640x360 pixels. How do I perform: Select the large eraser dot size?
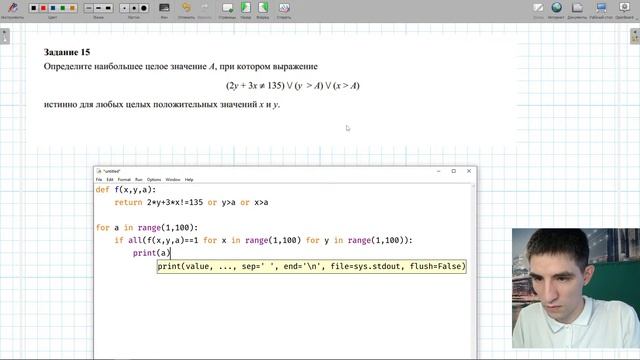[x=144, y=8]
